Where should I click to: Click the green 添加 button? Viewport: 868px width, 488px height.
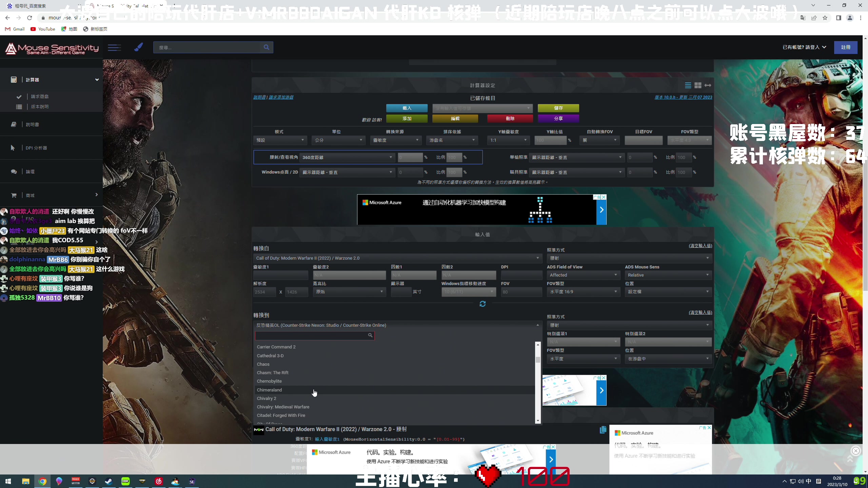point(407,119)
